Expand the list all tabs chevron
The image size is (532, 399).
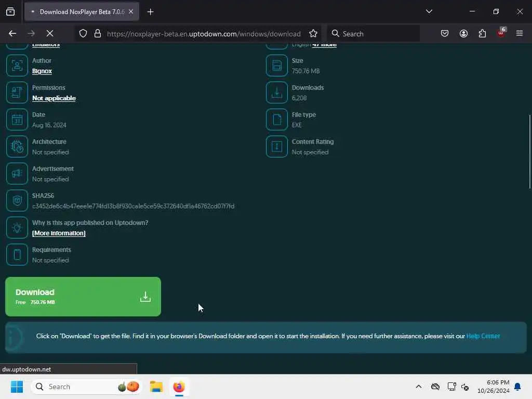coord(429,11)
